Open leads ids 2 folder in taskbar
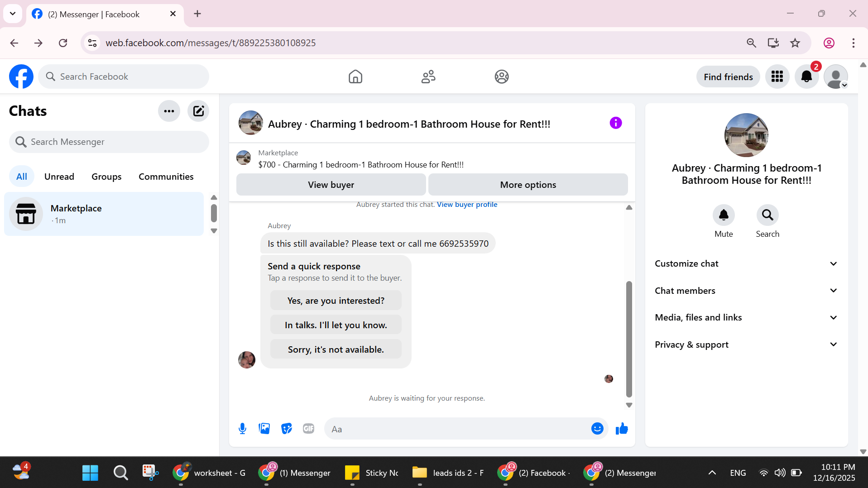The width and height of the screenshot is (868, 488). click(x=448, y=473)
